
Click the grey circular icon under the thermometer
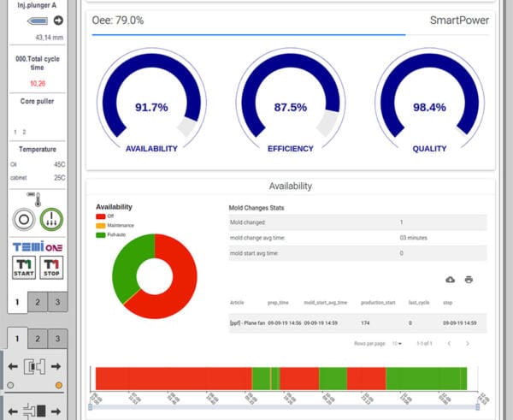(23, 220)
